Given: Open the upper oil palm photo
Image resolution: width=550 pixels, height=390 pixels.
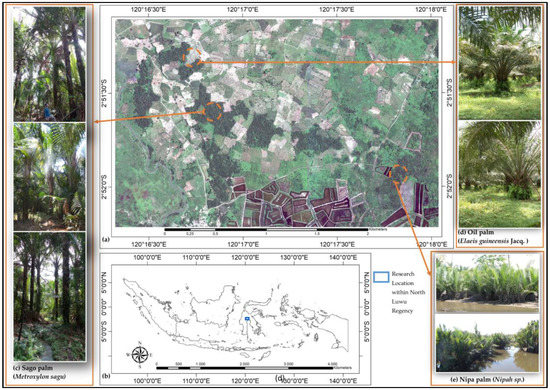Looking at the screenshot, I should (499, 63).
